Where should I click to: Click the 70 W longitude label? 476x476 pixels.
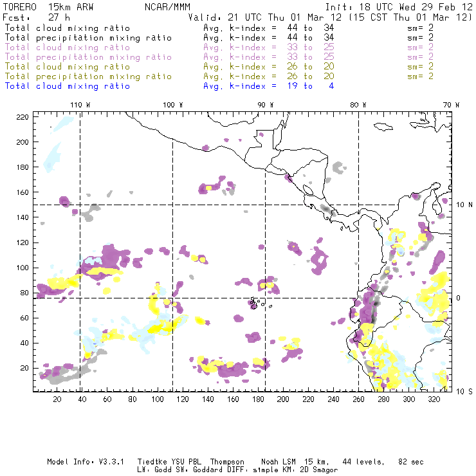pos(452,105)
